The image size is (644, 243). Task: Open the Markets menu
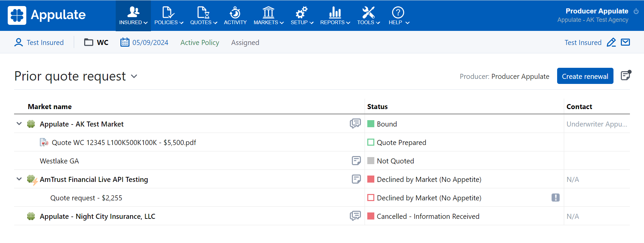click(268, 16)
